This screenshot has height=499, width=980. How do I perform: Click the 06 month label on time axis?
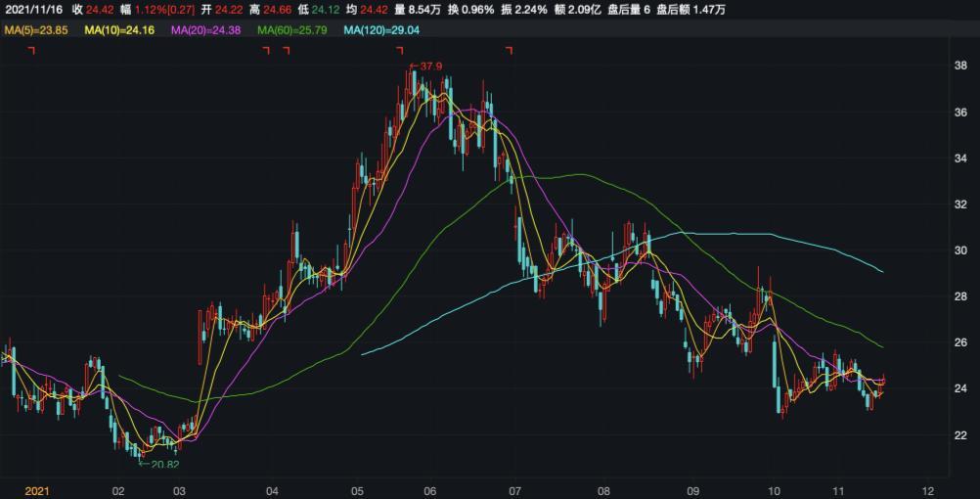(x=430, y=490)
